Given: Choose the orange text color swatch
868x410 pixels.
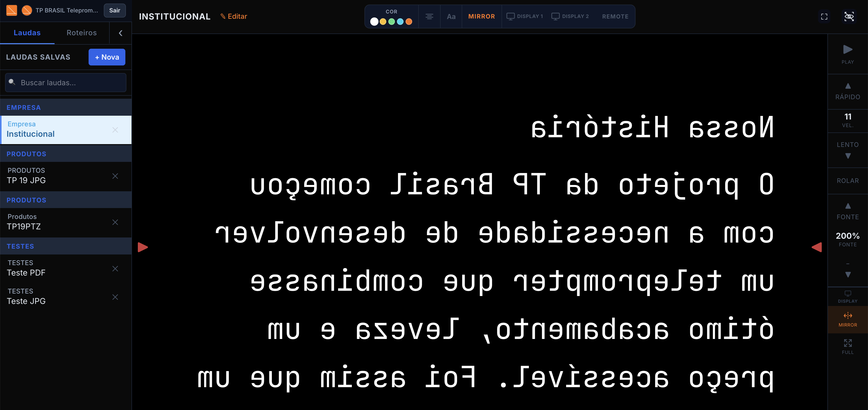Looking at the screenshot, I should click(x=409, y=22).
